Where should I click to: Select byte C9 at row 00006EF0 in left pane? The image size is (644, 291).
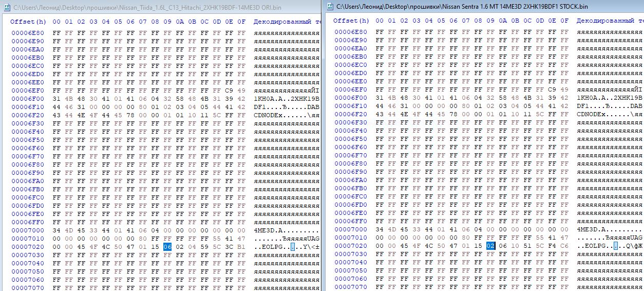[229, 90]
